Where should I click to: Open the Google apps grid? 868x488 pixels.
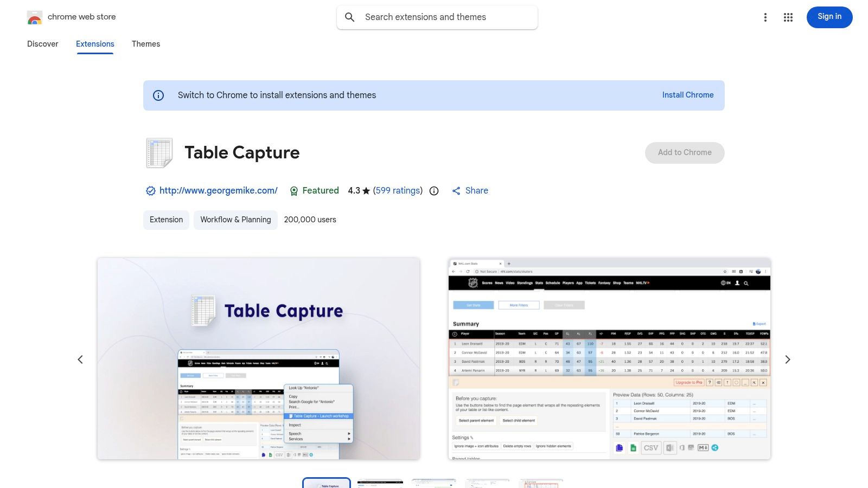(788, 17)
